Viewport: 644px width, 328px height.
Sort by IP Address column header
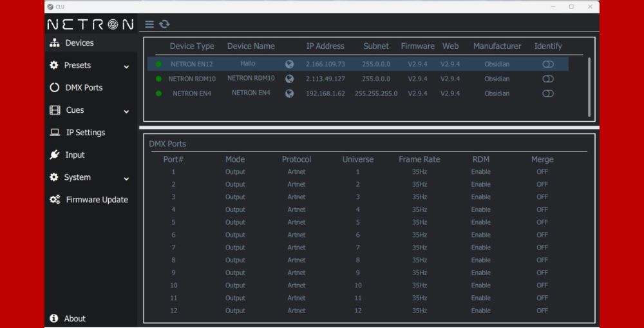click(325, 46)
